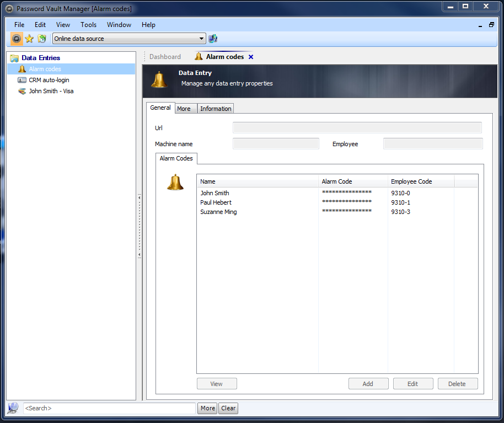This screenshot has height=423, width=504.
Task: Click the data source connection icon
Action: [213, 39]
